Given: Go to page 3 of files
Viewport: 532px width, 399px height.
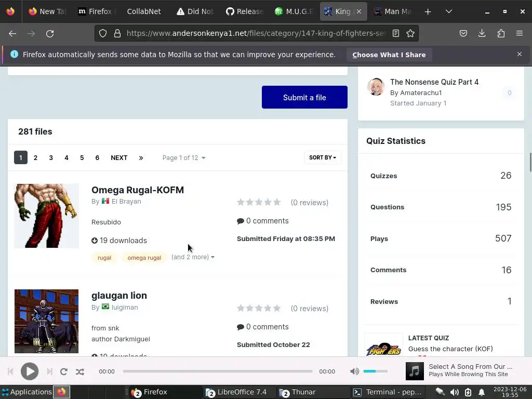Looking at the screenshot, I should pyautogui.click(x=51, y=158).
